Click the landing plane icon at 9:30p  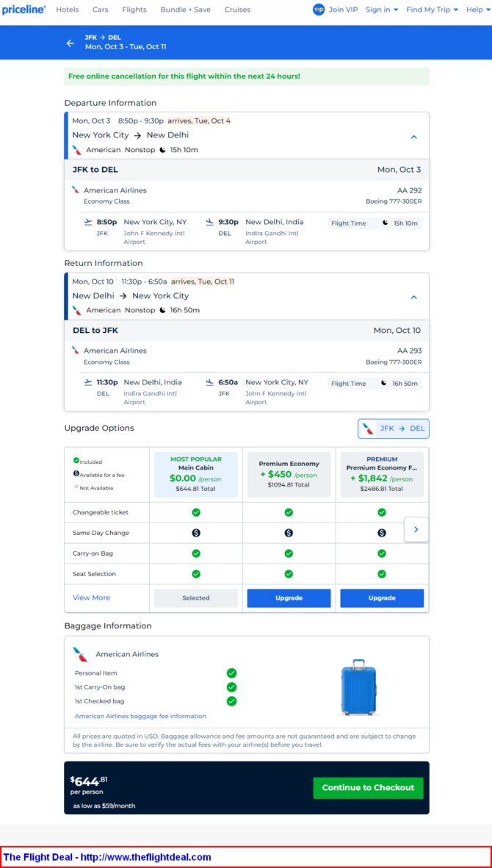[x=209, y=222]
